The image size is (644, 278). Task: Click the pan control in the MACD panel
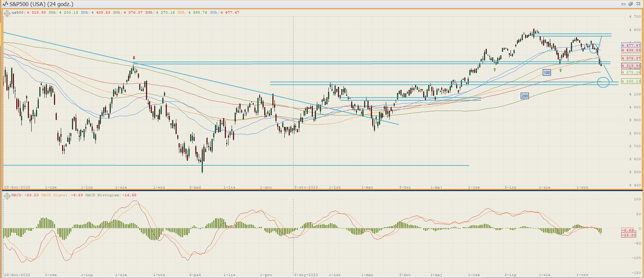point(7,196)
